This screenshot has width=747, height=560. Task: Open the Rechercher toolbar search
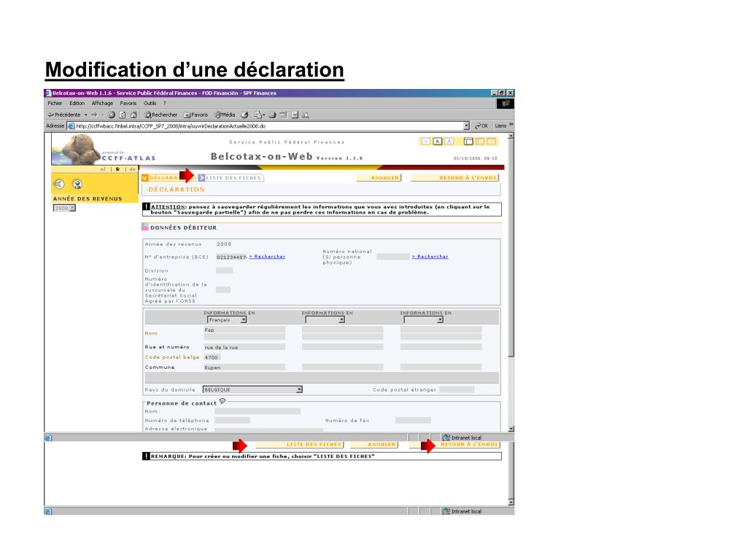[161, 114]
